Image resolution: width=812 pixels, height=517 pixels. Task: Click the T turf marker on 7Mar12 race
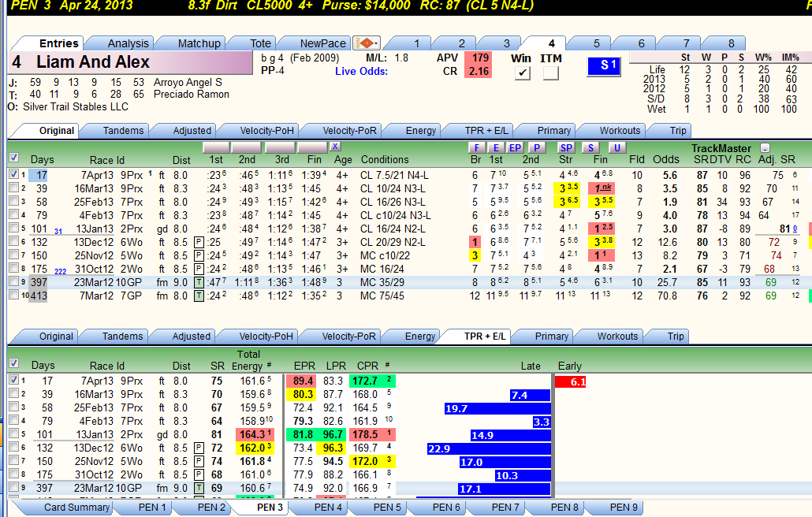(199, 296)
